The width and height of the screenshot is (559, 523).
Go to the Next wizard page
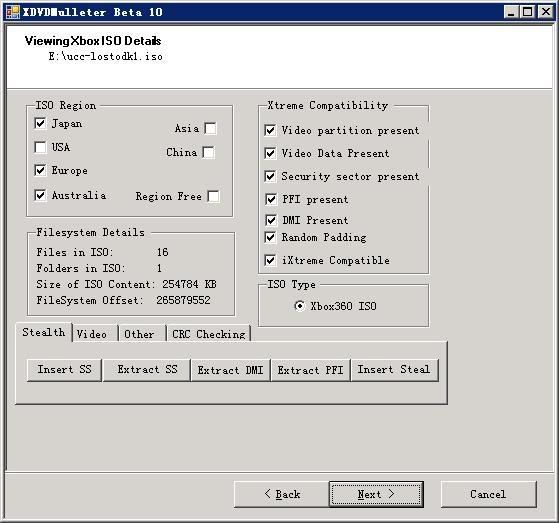pyautogui.click(x=376, y=494)
